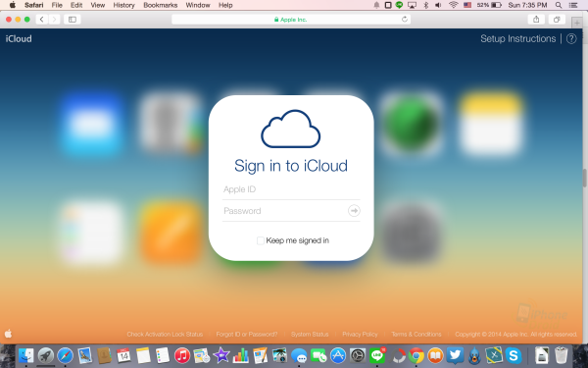Screen dimensions: 588x368
Task: Open Safari's Share button
Action: pyautogui.click(x=536, y=20)
